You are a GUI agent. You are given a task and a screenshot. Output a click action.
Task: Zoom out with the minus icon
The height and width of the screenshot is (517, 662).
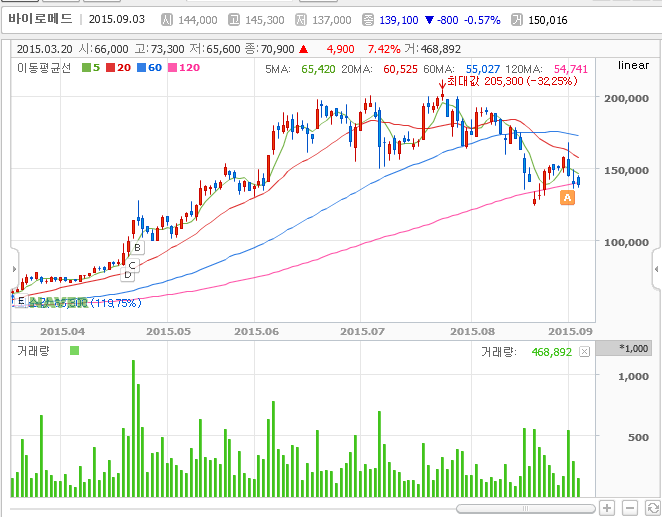click(x=630, y=508)
